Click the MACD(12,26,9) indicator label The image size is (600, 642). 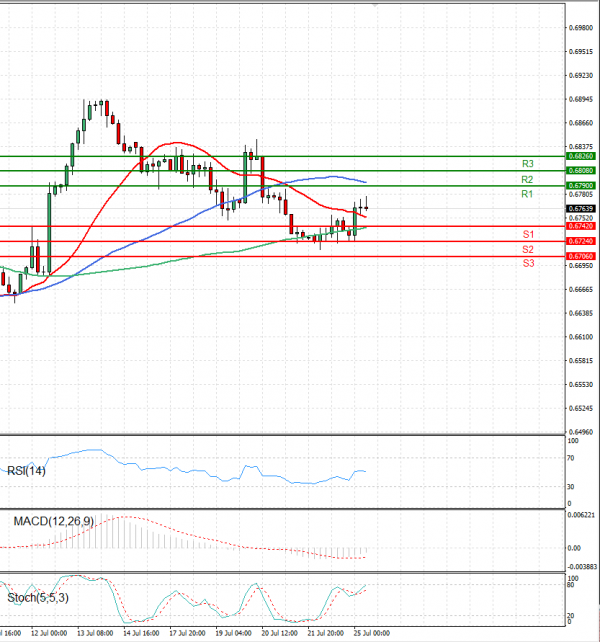54,521
